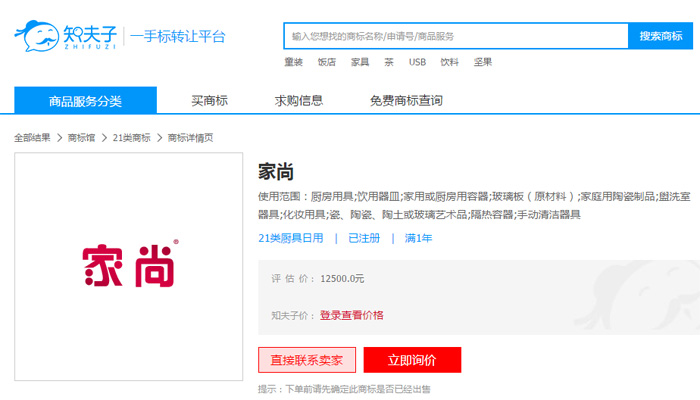Click the 已注册 status tag

[364, 238]
